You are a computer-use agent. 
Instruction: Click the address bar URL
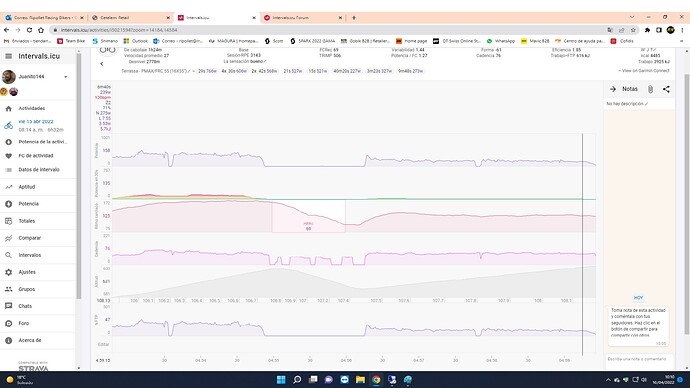(119, 30)
